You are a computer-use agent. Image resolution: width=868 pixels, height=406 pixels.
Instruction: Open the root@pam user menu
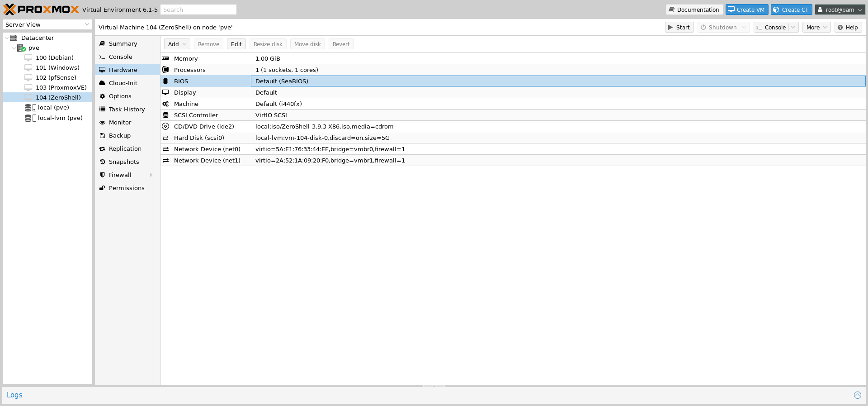click(x=840, y=10)
